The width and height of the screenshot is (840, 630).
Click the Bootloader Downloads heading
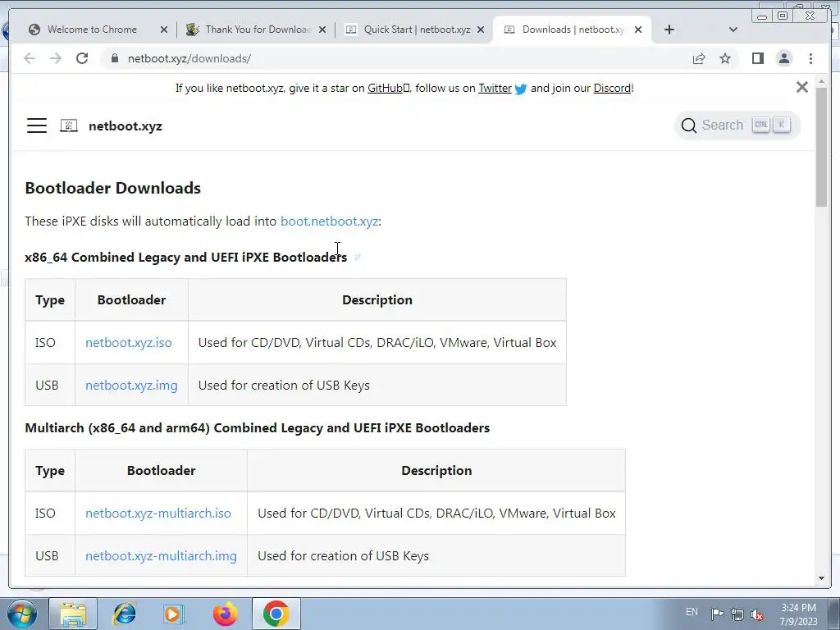(113, 188)
